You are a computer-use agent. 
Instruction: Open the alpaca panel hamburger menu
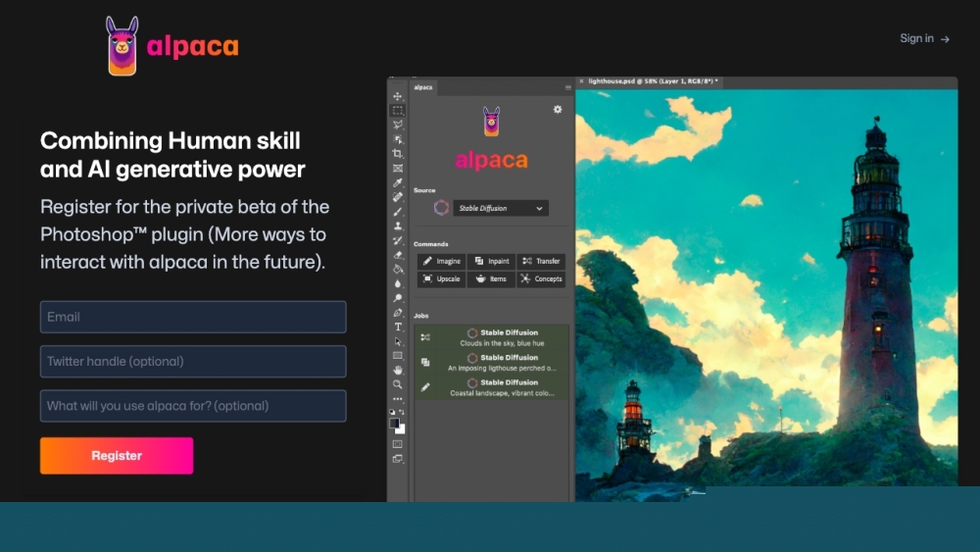568,87
